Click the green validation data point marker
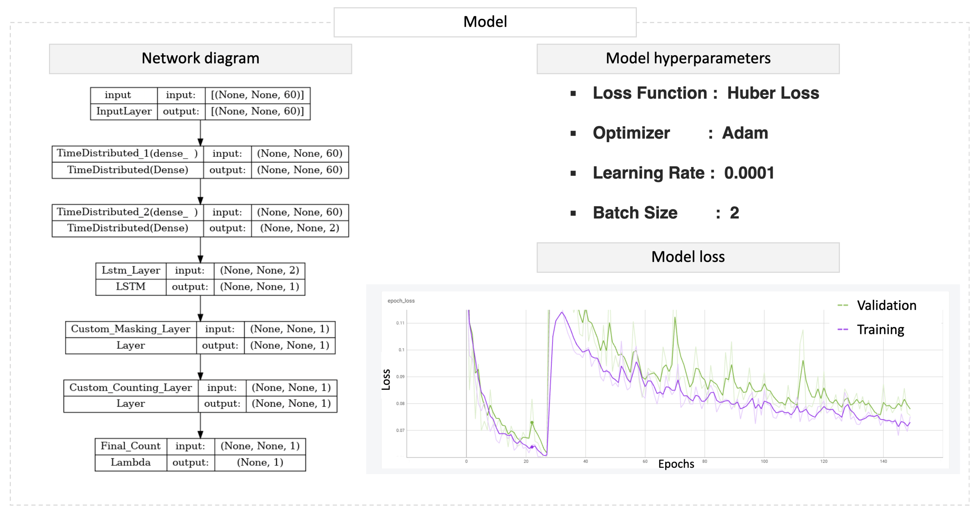This screenshot has height=516, width=980. 532,422
